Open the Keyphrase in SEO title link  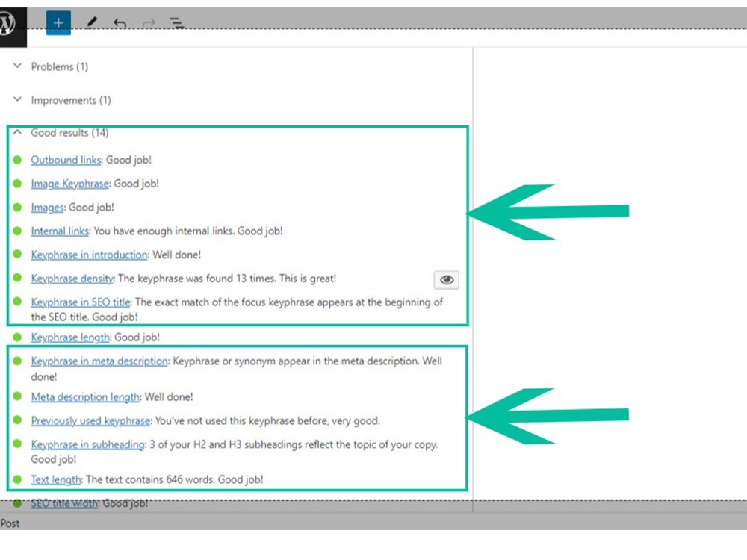[81, 302]
